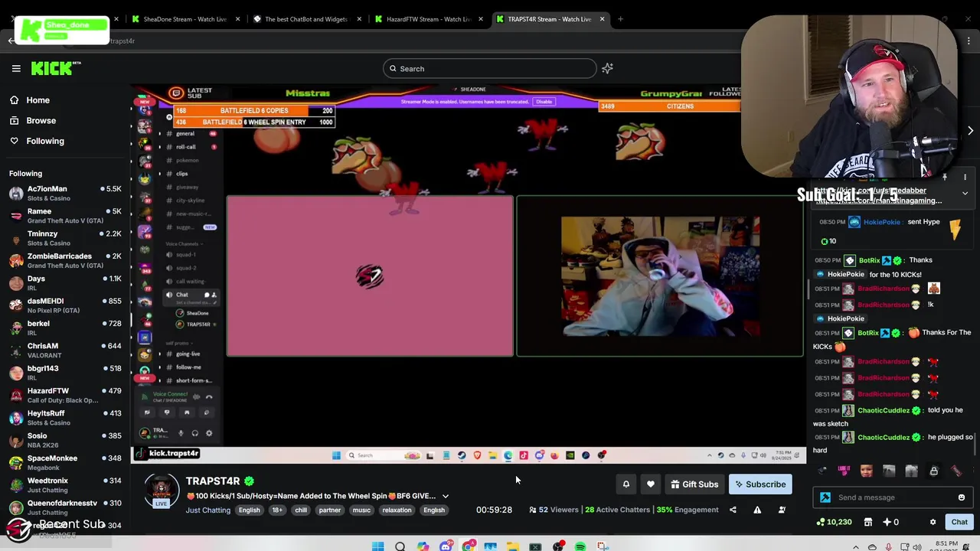Click the Gift Subs button
The height and width of the screenshot is (551, 980).
click(x=694, y=484)
